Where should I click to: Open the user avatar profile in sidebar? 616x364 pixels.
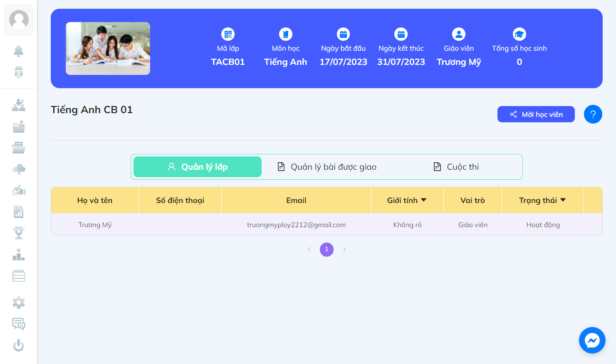click(x=19, y=20)
